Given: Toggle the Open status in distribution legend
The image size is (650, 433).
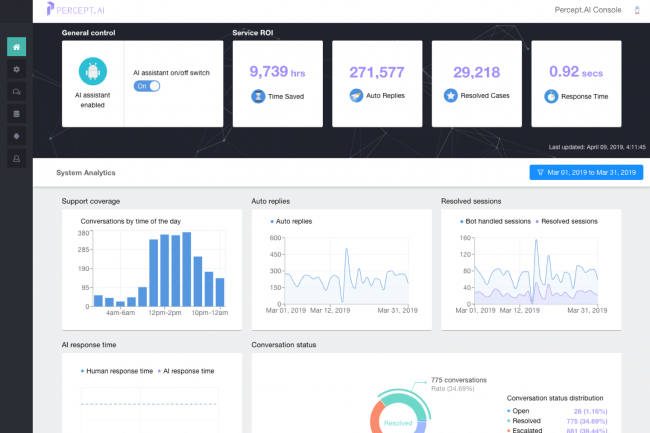Looking at the screenshot, I should pyautogui.click(x=518, y=411).
